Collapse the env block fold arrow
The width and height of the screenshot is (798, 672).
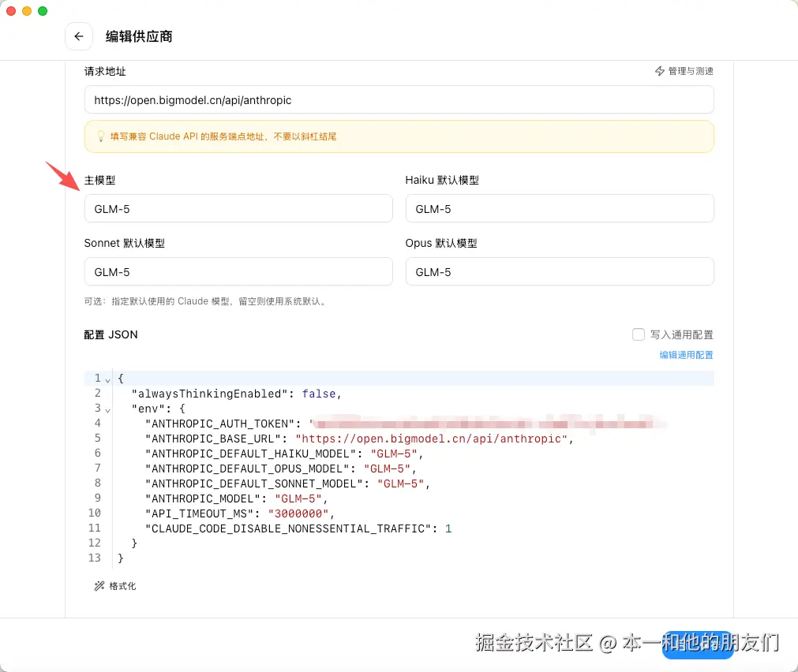107,410
